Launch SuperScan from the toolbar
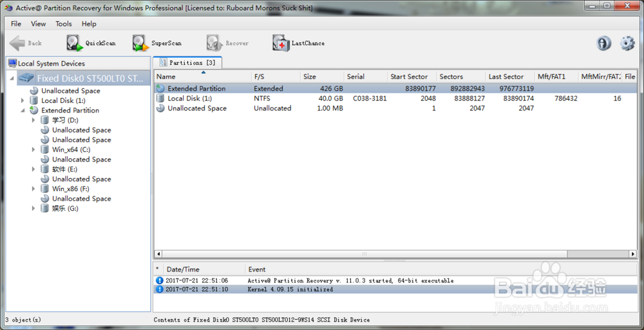 [157, 43]
